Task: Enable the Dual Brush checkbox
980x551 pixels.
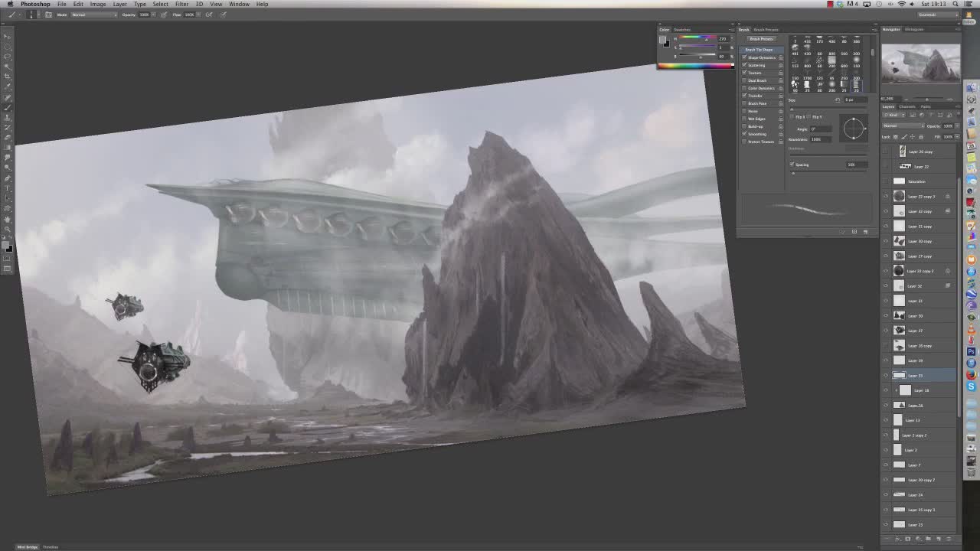Action: (744, 80)
